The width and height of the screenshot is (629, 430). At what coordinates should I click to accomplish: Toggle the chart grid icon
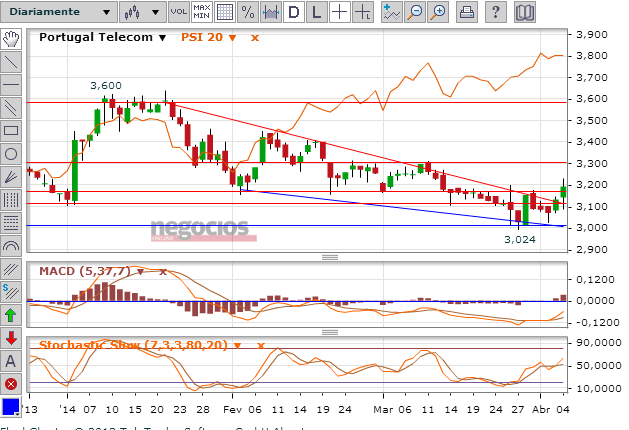click(225, 12)
